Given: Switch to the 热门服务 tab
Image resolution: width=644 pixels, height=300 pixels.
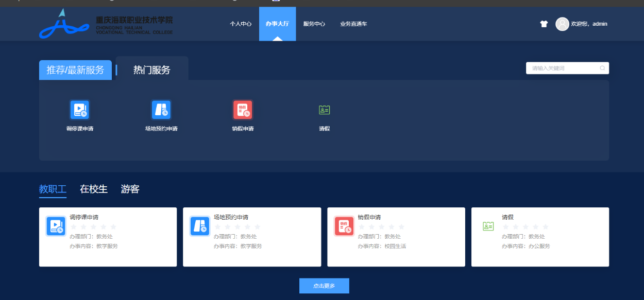Looking at the screenshot, I should [x=152, y=70].
